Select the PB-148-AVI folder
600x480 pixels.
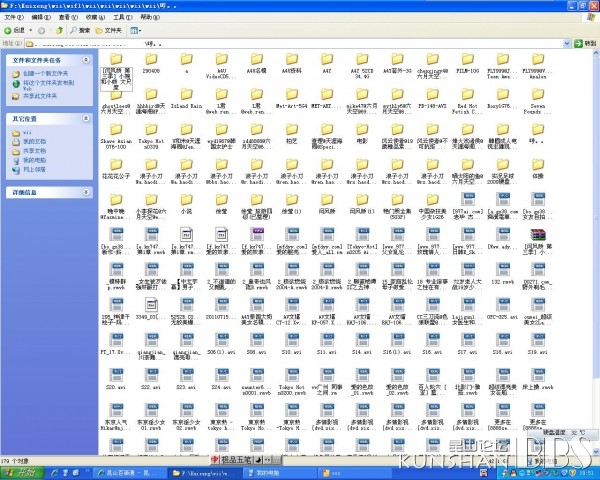[x=432, y=98]
